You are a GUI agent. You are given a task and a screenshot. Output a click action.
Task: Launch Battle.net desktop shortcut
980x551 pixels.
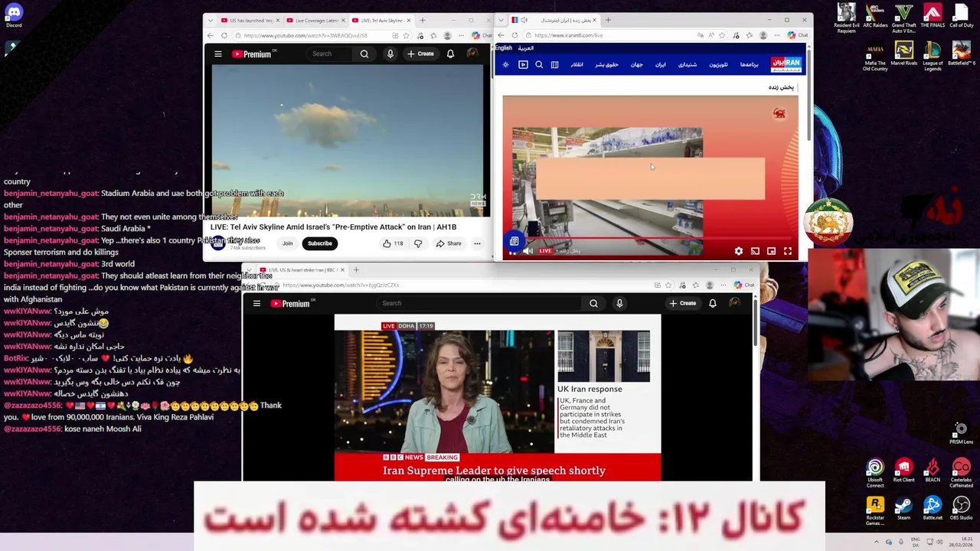coord(933,509)
